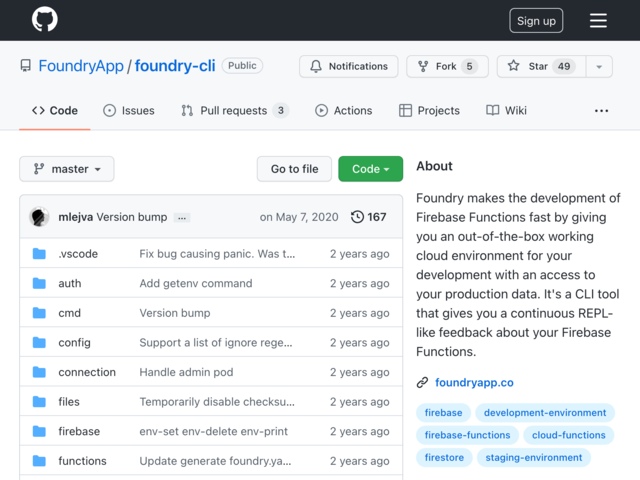Expand commit details ellipsis button
Viewport: 640px width, 480px height.
tap(182, 218)
